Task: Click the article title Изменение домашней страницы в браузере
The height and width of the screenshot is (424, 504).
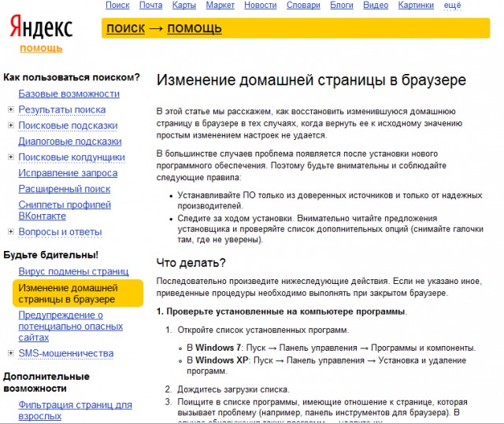Action: click(x=311, y=80)
